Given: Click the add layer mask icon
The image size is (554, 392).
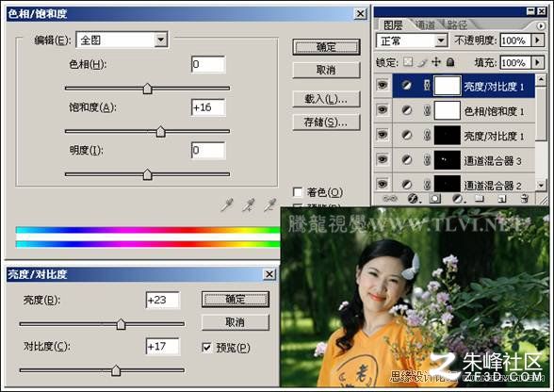Looking at the screenshot, I should [x=435, y=199].
